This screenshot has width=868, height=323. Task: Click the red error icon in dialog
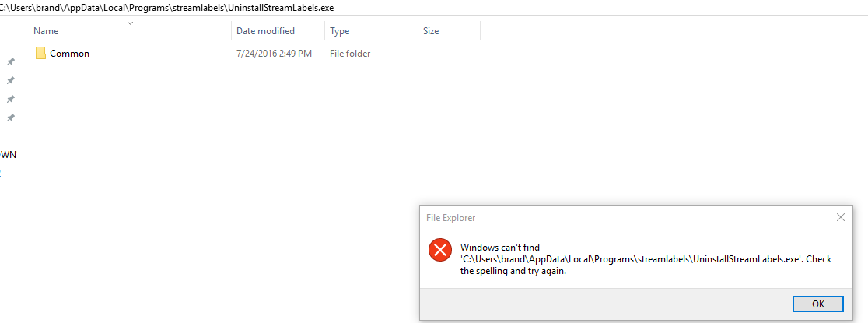440,250
